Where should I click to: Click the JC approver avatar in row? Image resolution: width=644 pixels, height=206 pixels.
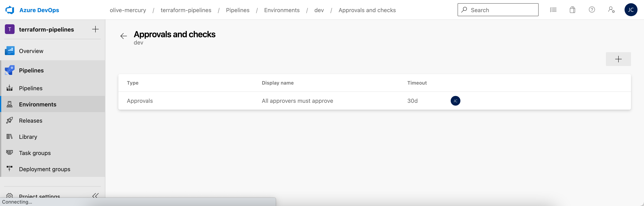pos(455,101)
